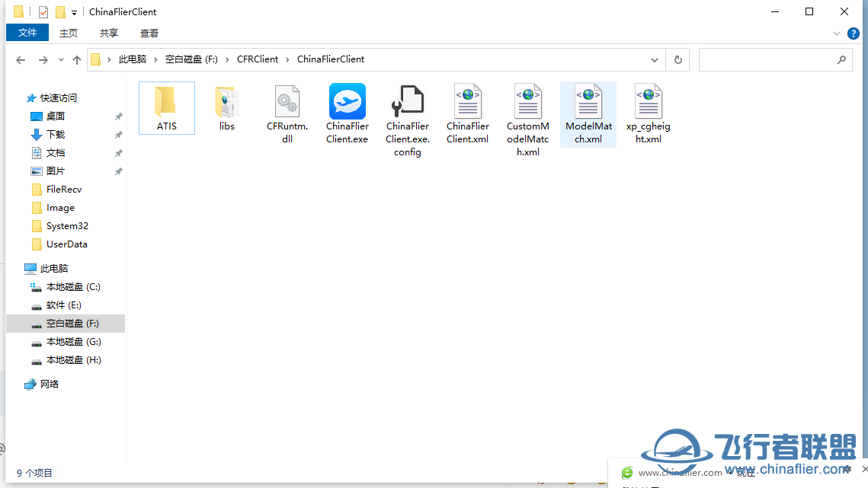Open the 文件 menu tab

coord(27,33)
